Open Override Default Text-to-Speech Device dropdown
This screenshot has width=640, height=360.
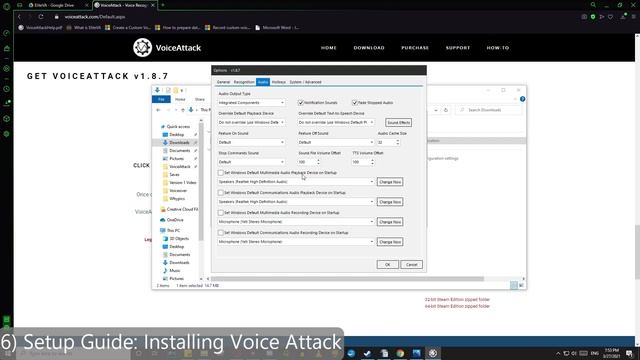coord(336,122)
